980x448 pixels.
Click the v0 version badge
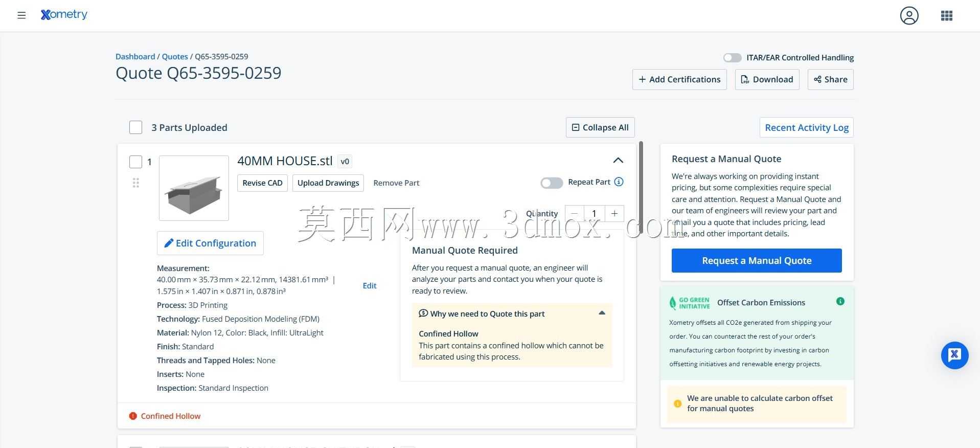point(345,162)
